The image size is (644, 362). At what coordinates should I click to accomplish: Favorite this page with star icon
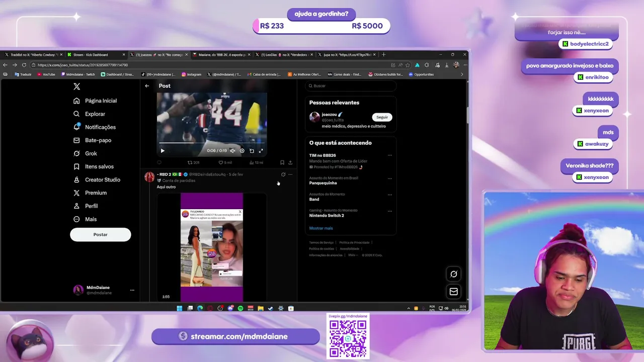click(408, 65)
